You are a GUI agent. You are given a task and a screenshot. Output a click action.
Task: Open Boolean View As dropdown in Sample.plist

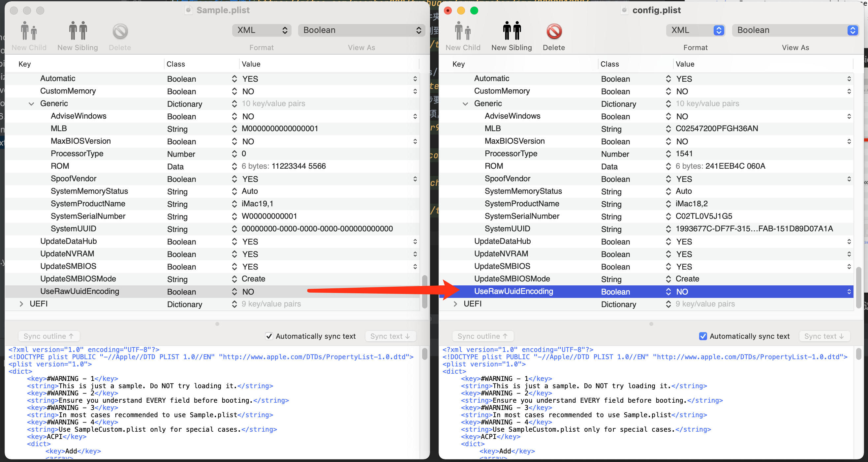pos(361,30)
